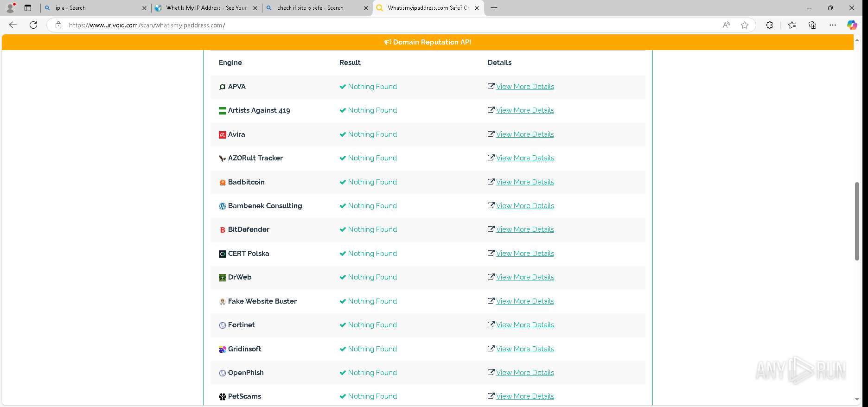The width and height of the screenshot is (868, 407).
Task: Click the APVA engine icon
Action: pyautogui.click(x=223, y=87)
